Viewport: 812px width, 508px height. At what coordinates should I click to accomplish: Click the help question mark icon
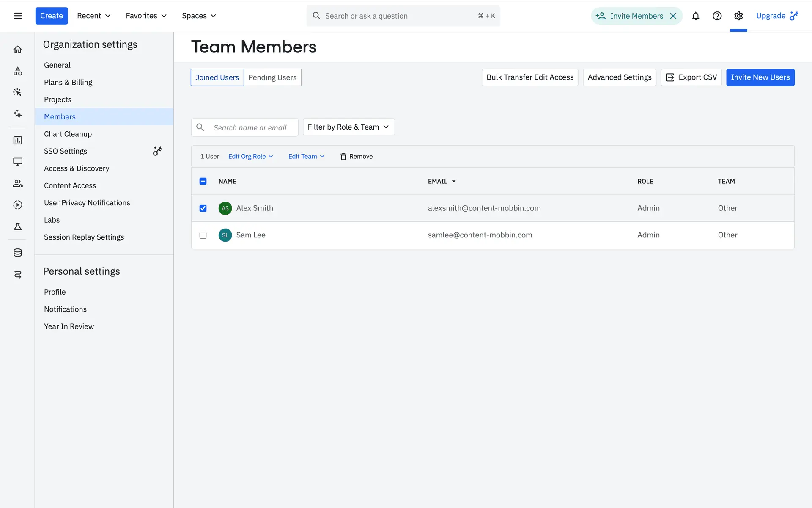(x=717, y=16)
